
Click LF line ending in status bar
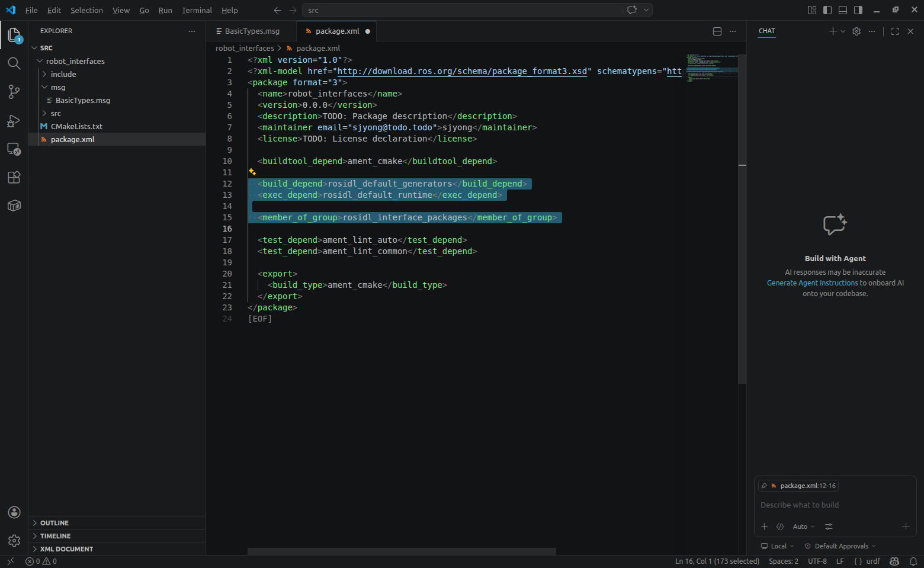click(840, 561)
